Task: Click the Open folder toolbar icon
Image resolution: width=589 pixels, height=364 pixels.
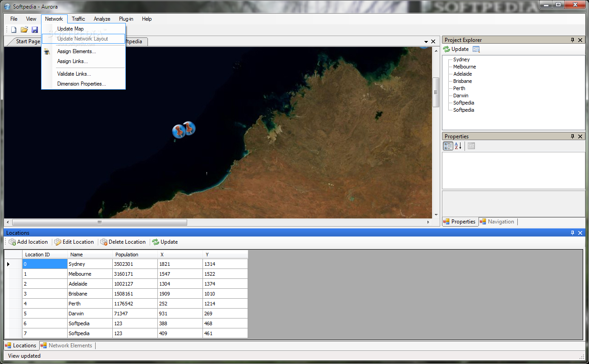Action: [x=24, y=30]
